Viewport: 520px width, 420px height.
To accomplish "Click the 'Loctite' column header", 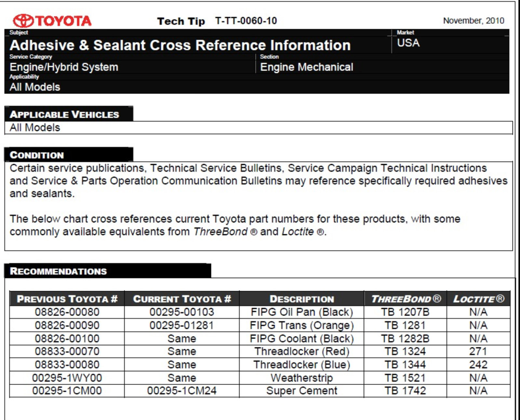I will (479, 299).
